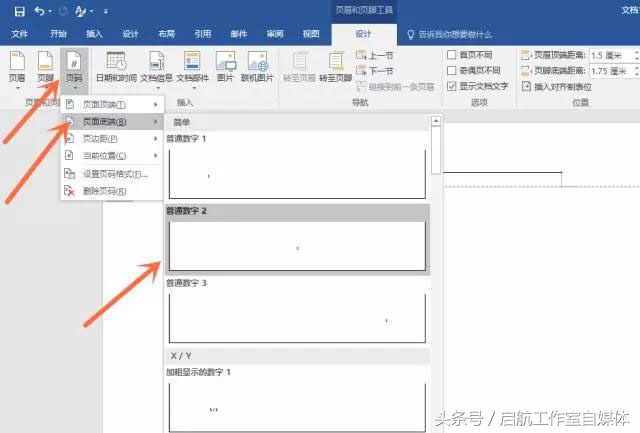Select Plain Number 2 (普通数字 2) thumbnail
Viewport: 640px width, 433px height.
pos(297,246)
